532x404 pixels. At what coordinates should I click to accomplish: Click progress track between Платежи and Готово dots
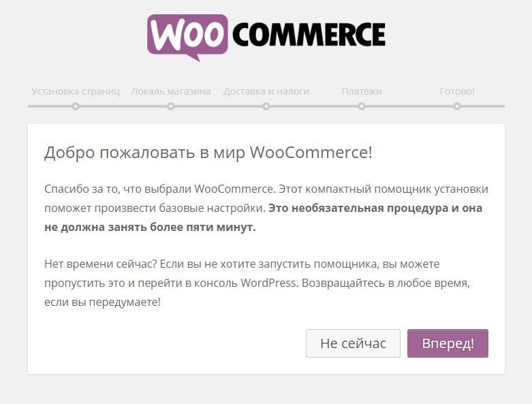coord(409,106)
